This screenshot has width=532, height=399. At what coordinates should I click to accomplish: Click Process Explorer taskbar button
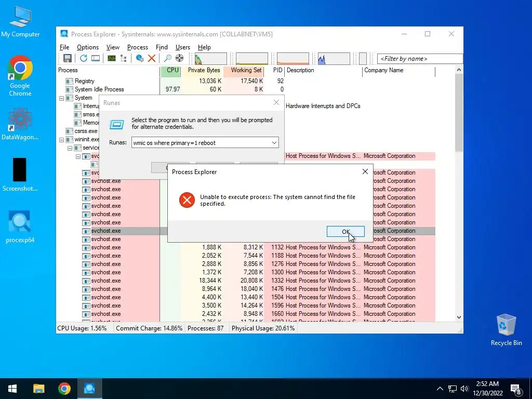pos(89,389)
